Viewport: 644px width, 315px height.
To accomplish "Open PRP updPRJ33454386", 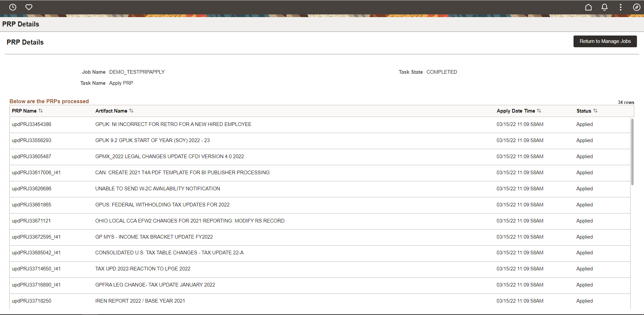I will pyautogui.click(x=32, y=124).
